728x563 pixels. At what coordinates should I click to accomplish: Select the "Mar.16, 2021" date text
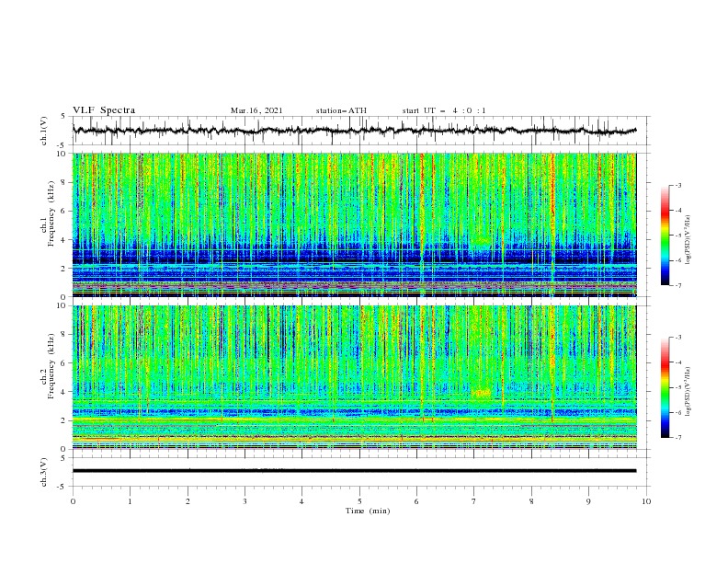[x=256, y=110]
